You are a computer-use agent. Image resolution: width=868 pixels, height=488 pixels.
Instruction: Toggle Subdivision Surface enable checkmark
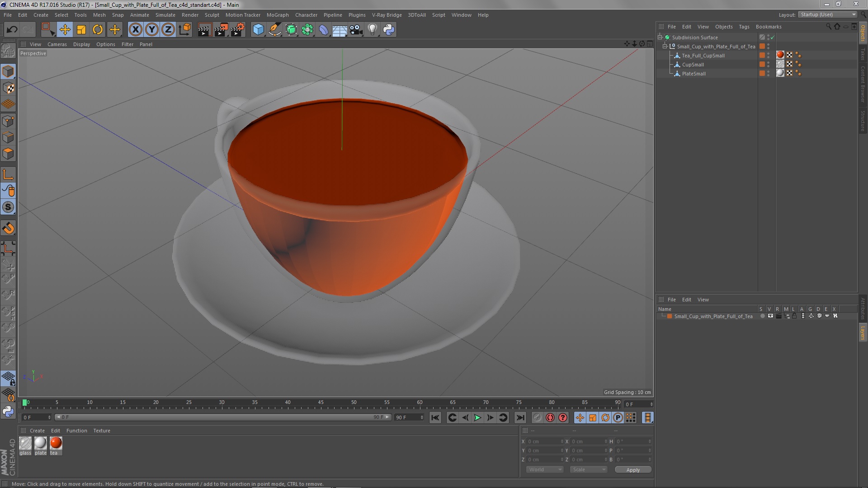click(x=773, y=38)
